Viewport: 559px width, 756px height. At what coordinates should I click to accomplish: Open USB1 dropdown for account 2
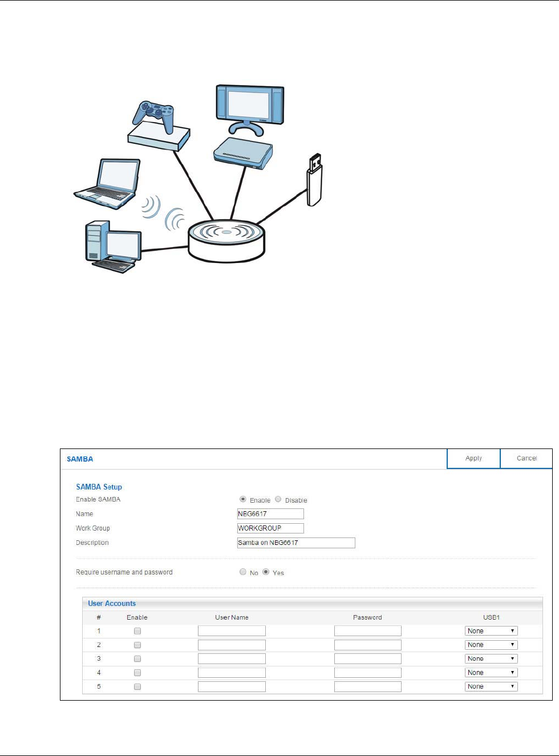pyautogui.click(x=491, y=645)
